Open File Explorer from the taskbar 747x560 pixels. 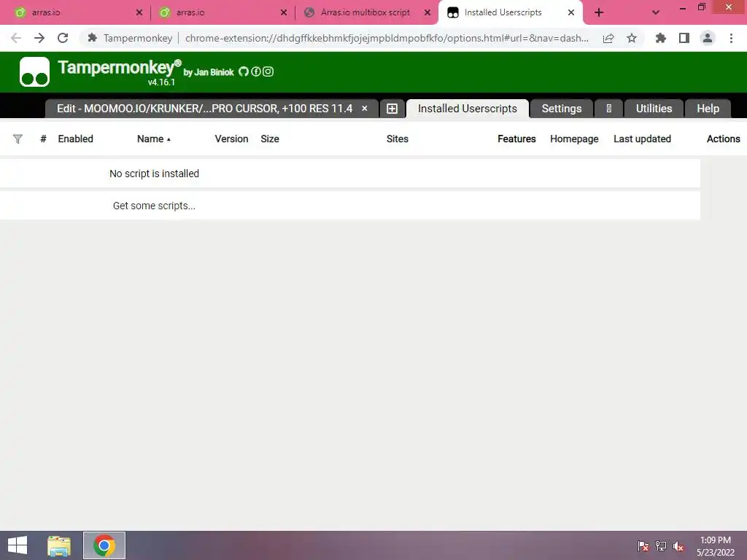pyautogui.click(x=59, y=545)
